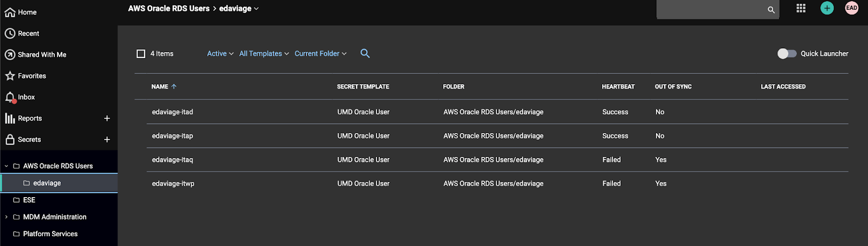Click the magnifier icon beside Current Folder
The width and height of the screenshot is (868, 246).
tap(365, 53)
